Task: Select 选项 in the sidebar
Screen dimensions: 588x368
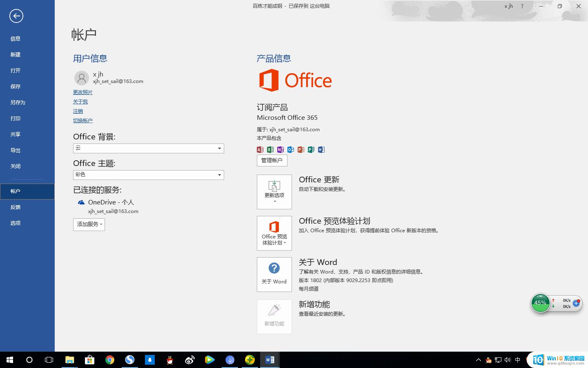Action: (x=27, y=223)
